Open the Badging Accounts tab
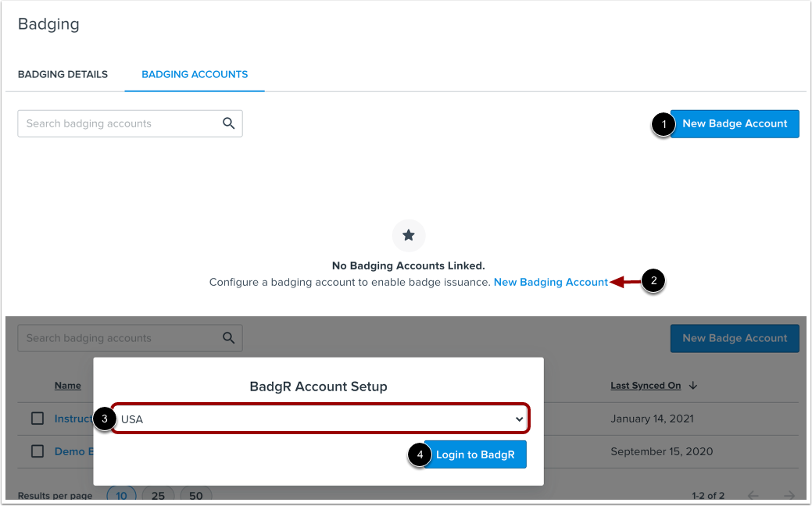The height and width of the screenshot is (506, 812). 195,74
